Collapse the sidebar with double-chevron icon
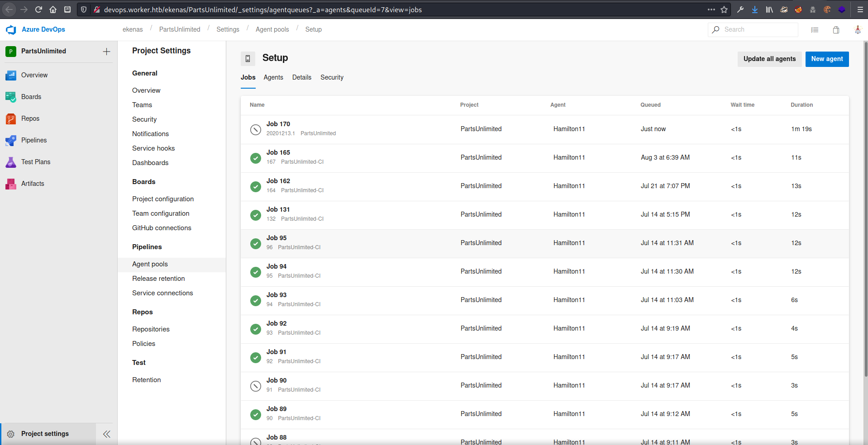 [107, 434]
